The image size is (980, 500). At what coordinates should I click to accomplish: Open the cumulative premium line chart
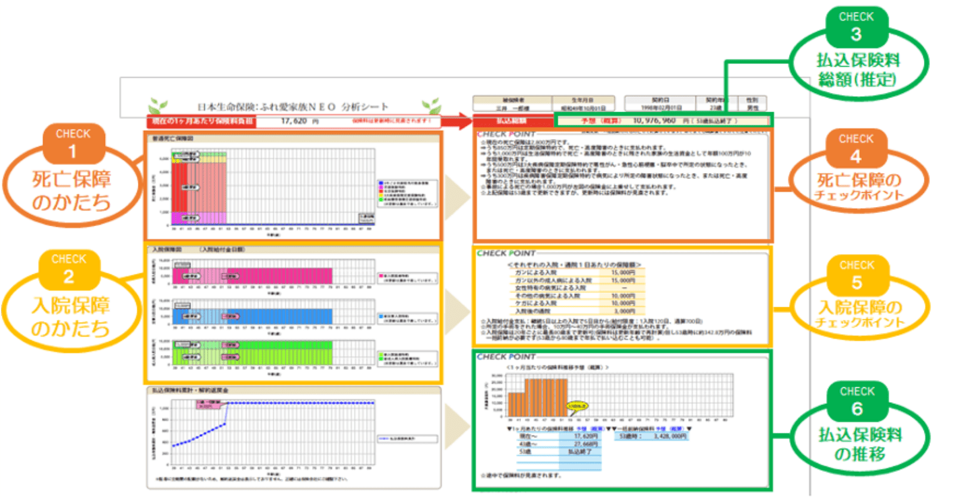click(x=273, y=433)
